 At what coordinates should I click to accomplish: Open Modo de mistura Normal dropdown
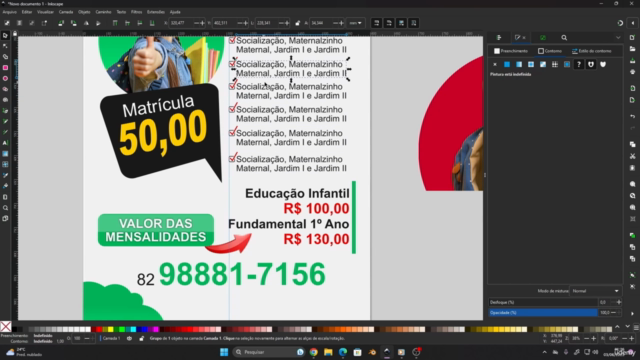pyautogui.click(x=595, y=291)
